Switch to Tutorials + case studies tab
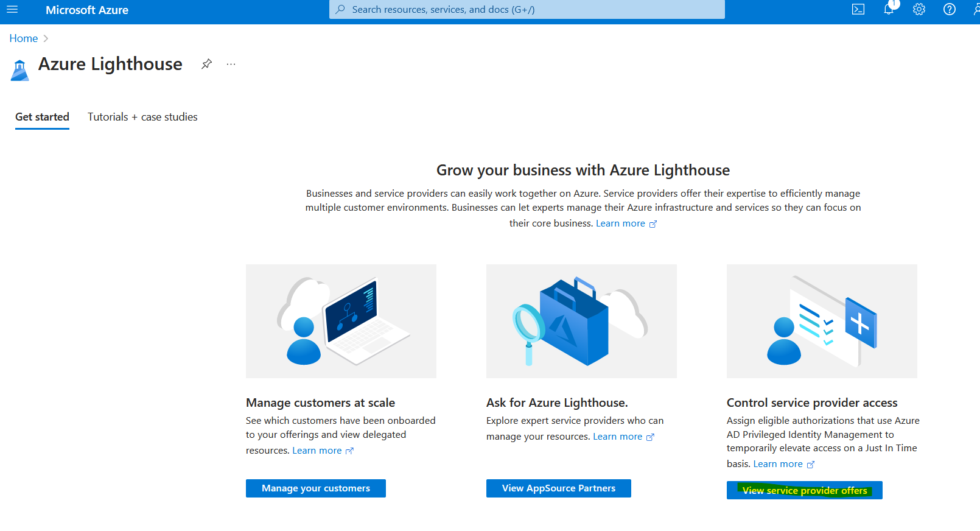980x531 pixels. [x=142, y=117]
